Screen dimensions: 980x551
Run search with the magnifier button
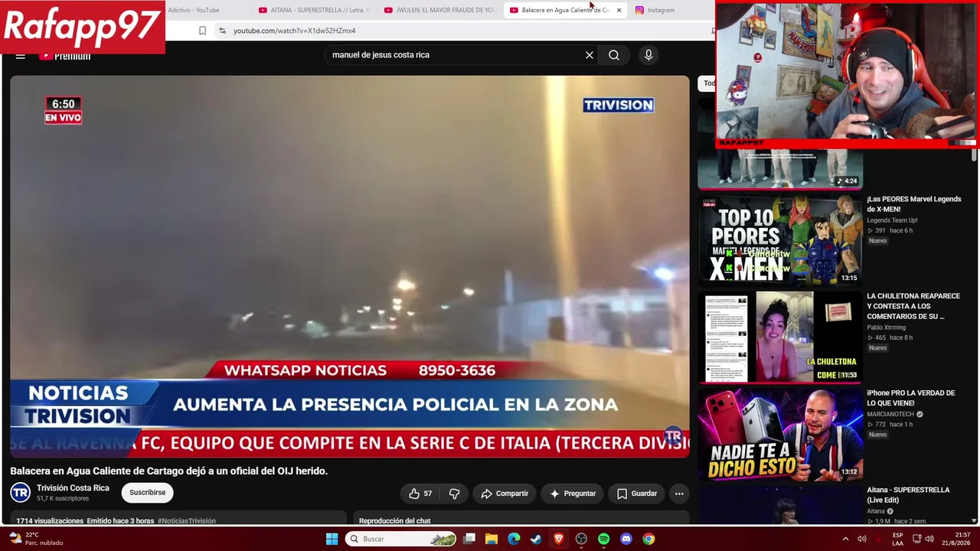614,55
